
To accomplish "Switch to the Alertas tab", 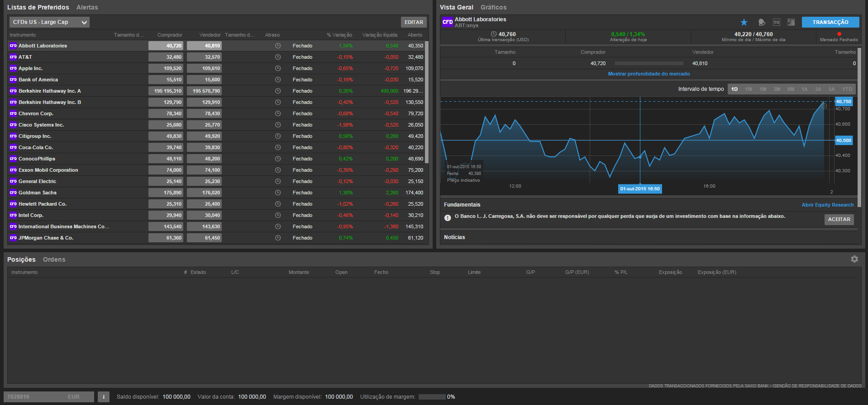I will click(x=87, y=7).
